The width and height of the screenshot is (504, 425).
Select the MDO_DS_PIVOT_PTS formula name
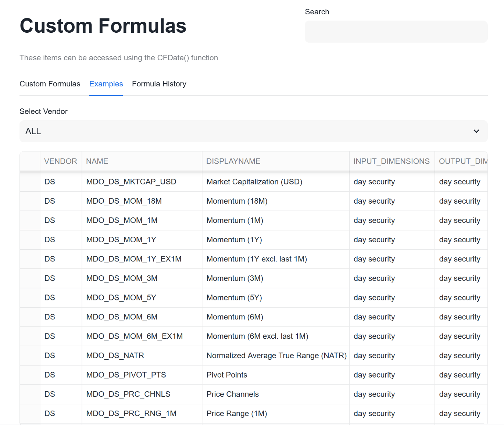[x=126, y=375]
